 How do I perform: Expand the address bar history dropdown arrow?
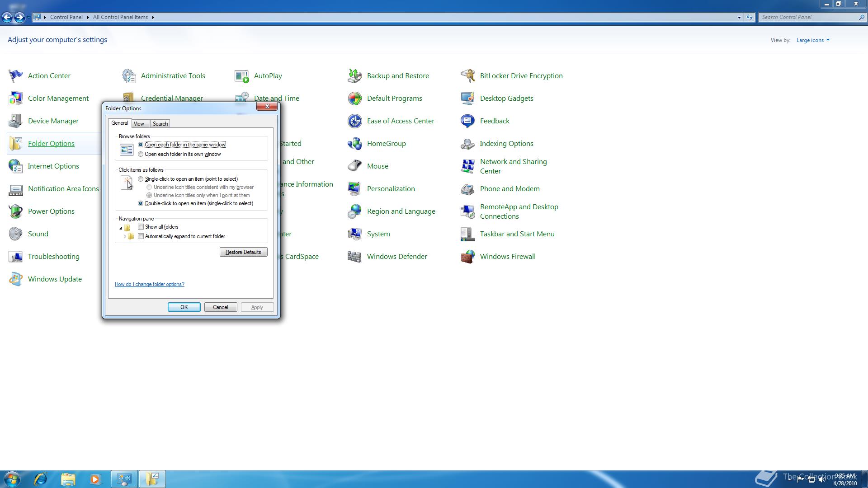[739, 17]
